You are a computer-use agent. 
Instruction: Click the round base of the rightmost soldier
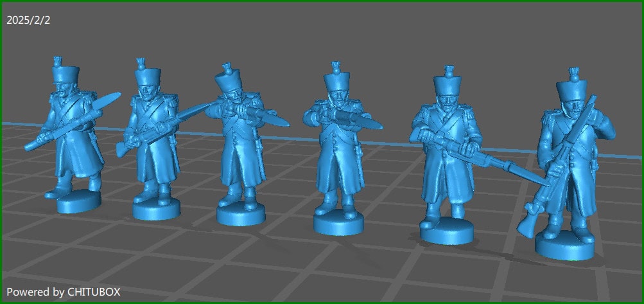[564, 247]
